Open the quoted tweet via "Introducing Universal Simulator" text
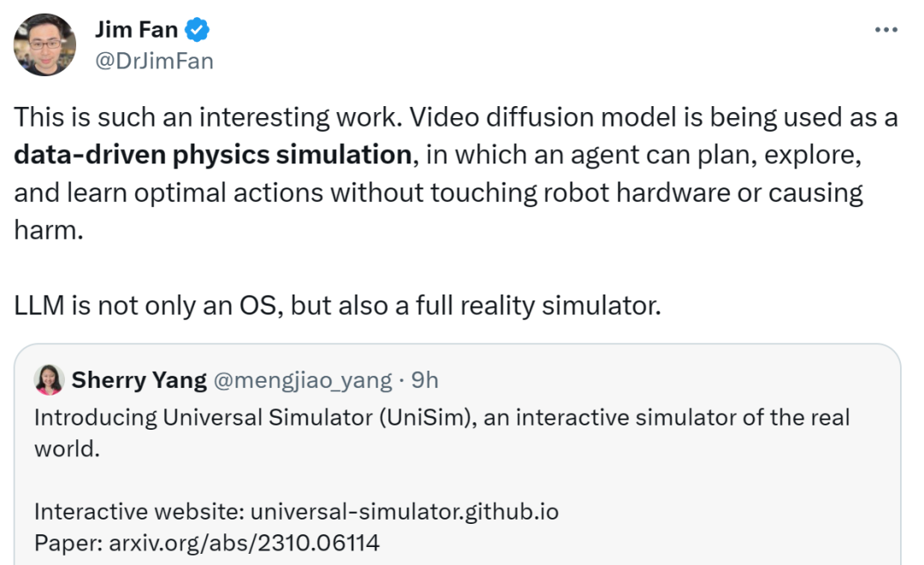This screenshot has width=924, height=565. [x=257, y=418]
